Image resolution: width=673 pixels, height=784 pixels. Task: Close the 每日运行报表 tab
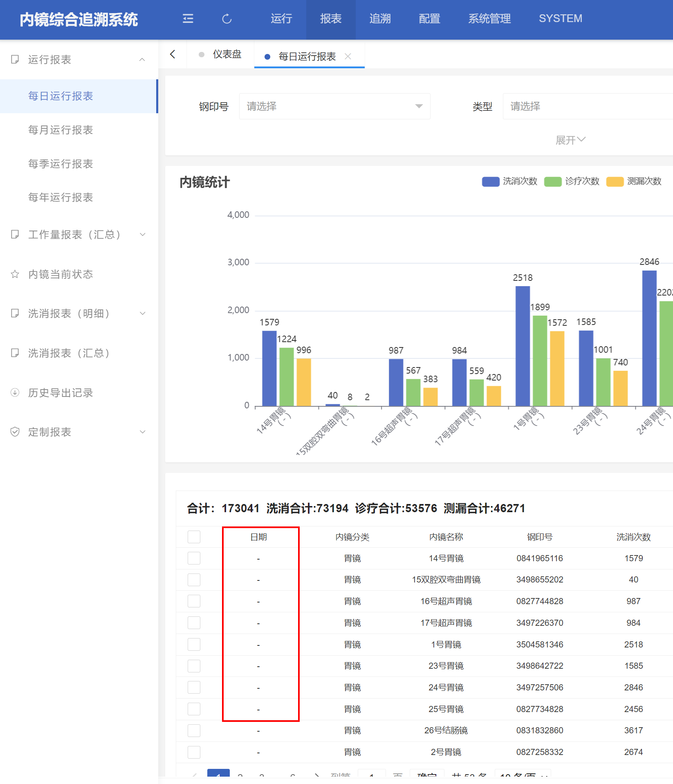point(348,56)
